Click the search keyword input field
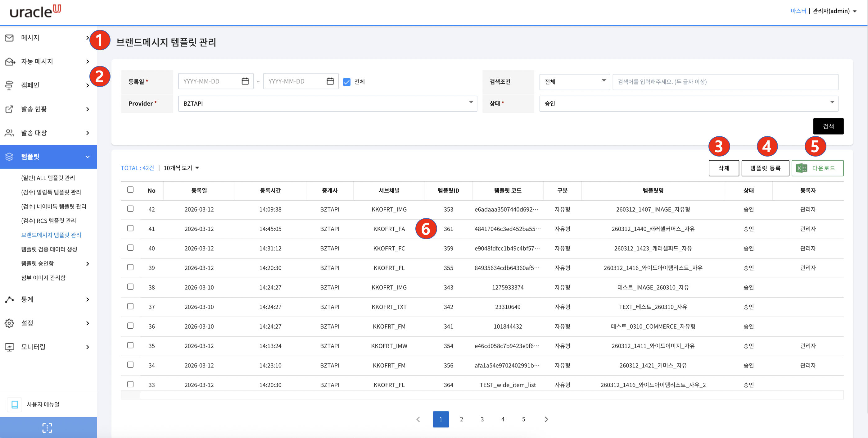868x438 pixels. point(725,82)
